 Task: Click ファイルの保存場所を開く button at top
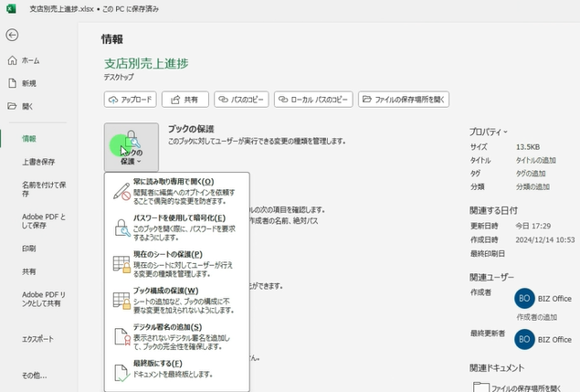[x=404, y=100]
